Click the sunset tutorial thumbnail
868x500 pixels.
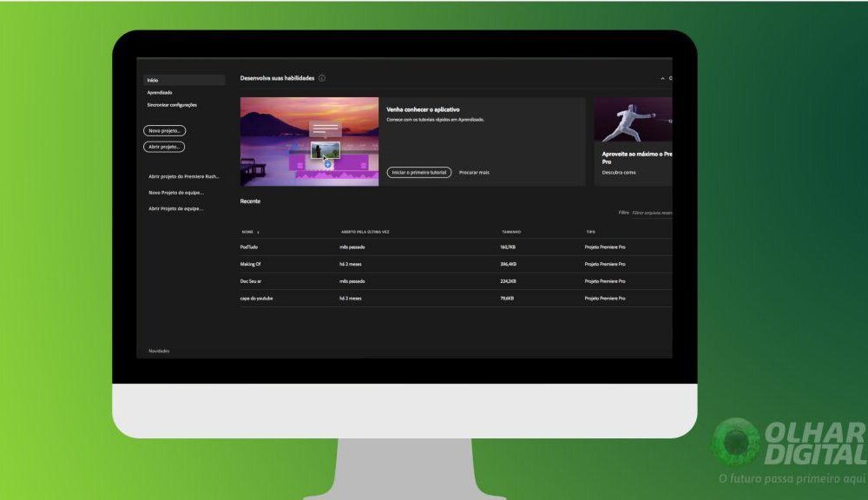pyautogui.click(x=309, y=141)
